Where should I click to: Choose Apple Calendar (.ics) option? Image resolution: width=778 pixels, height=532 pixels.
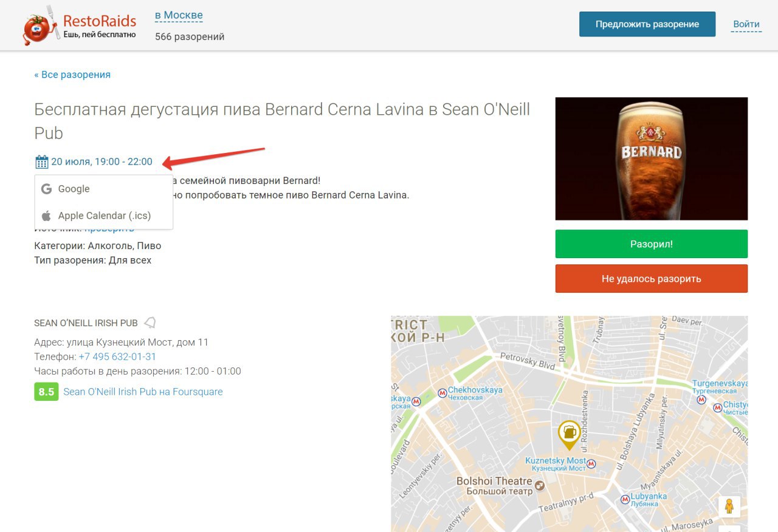point(104,216)
